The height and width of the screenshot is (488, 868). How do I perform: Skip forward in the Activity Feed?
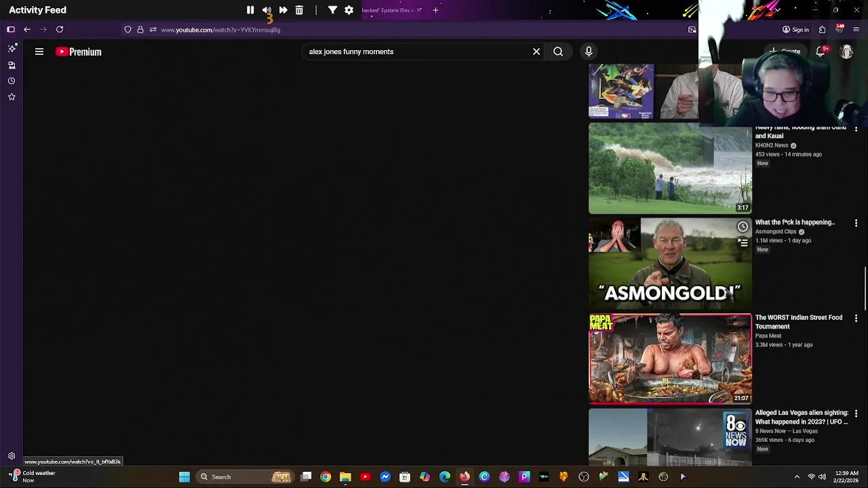click(x=283, y=10)
